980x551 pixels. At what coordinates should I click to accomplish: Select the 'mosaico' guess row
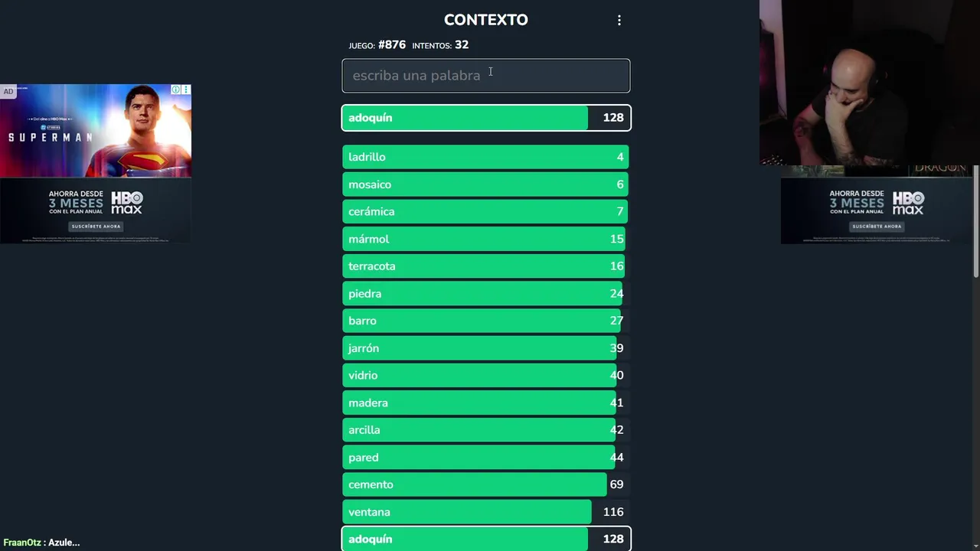(485, 184)
